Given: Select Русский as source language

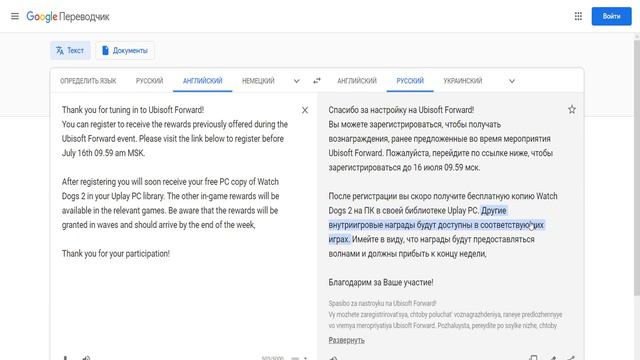Looking at the screenshot, I should 149,81.
